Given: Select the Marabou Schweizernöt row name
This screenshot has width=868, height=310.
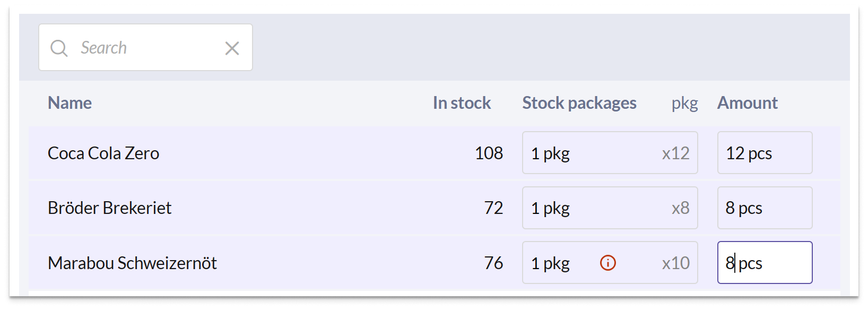Looking at the screenshot, I should 132,263.
